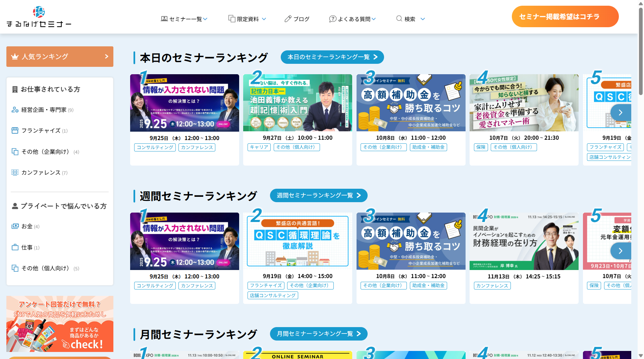Open weekly rank 3 高額補助金 thumbnail
Image resolution: width=644 pixels, height=359 pixels.
(x=411, y=241)
